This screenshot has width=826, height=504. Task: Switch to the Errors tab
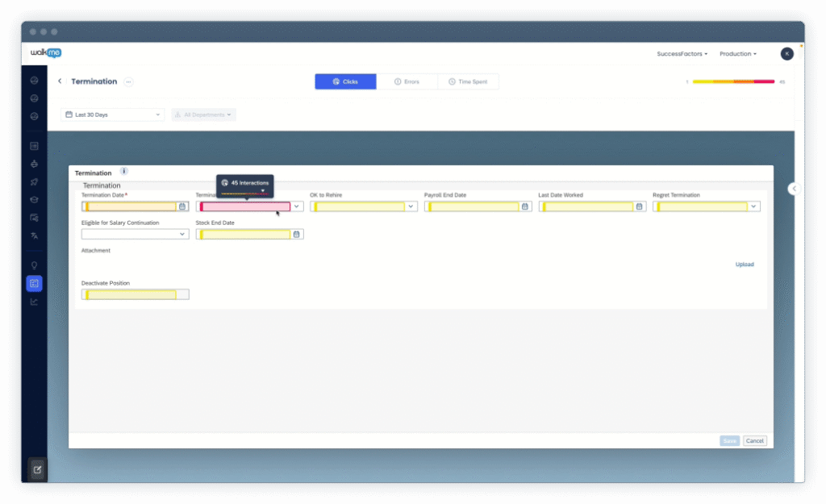pos(407,81)
